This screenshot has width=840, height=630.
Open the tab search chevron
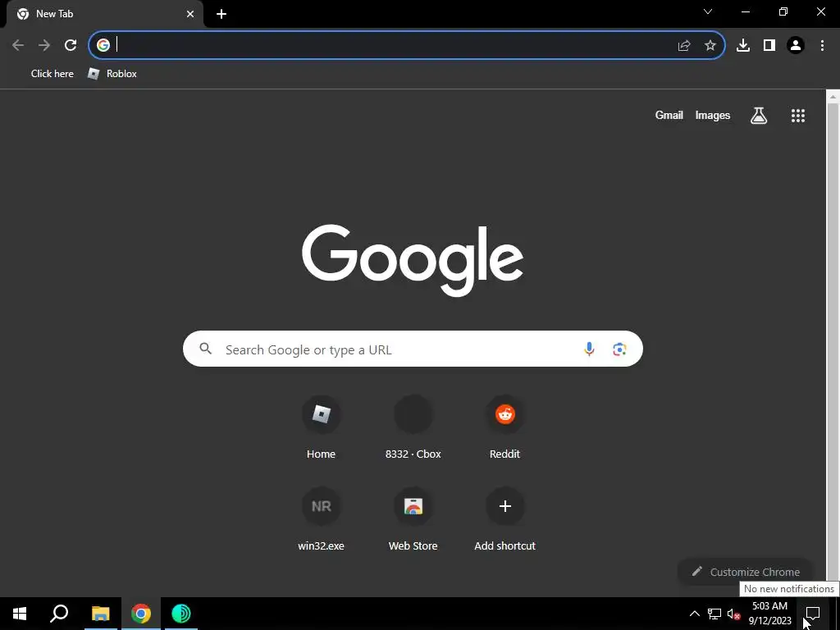[708, 11]
